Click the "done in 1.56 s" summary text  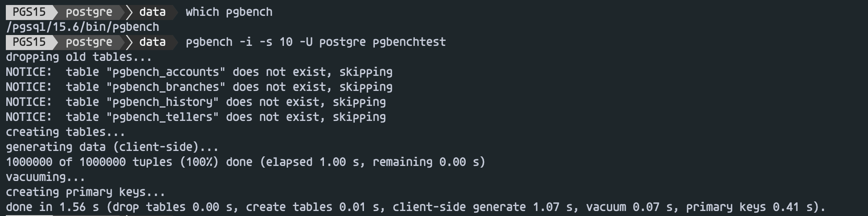[52, 207]
